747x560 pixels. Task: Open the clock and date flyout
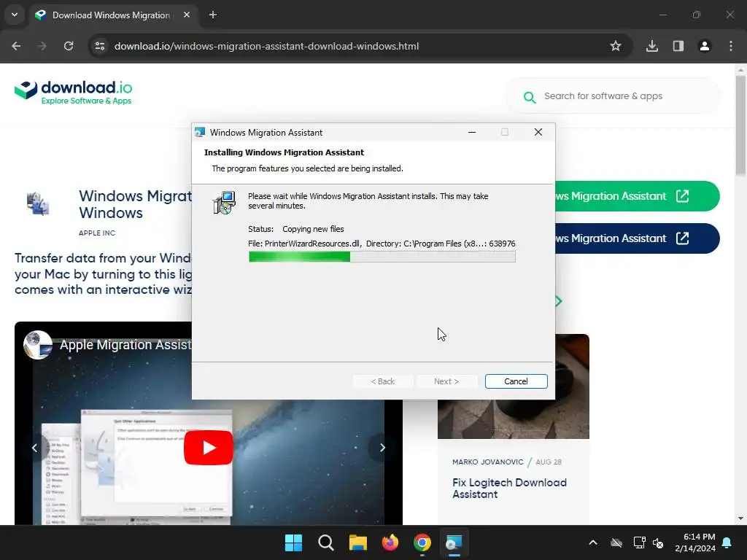click(695, 542)
